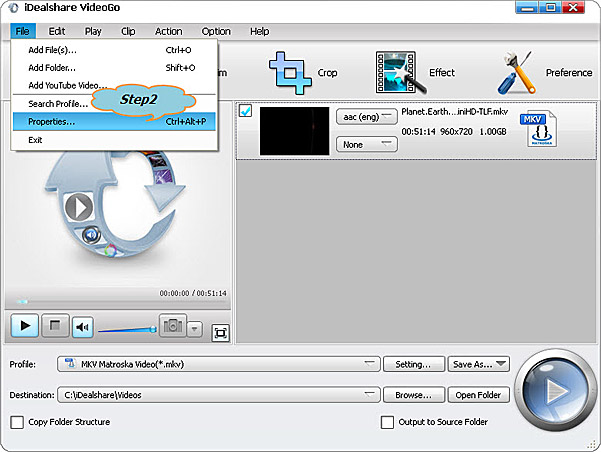
Task: Open the Option menu
Action: pyautogui.click(x=216, y=31)
